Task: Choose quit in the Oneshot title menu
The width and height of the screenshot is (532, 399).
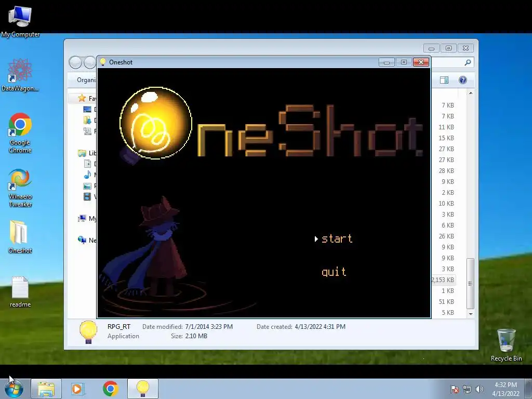Action: pos(334,272)
